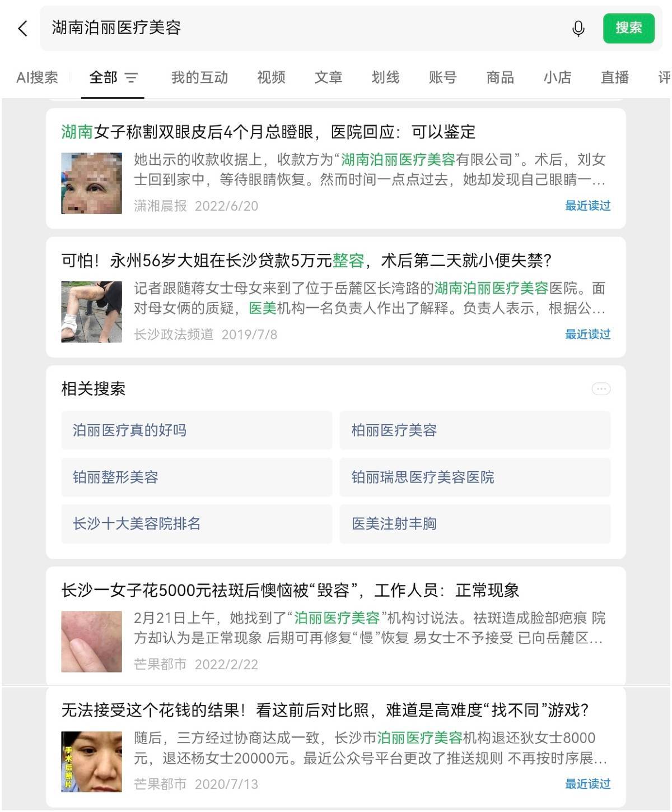The width and height of the screenshot is (672, 812).
Task: Open the more options icon in 相关搜索
Action: point(601,388)
